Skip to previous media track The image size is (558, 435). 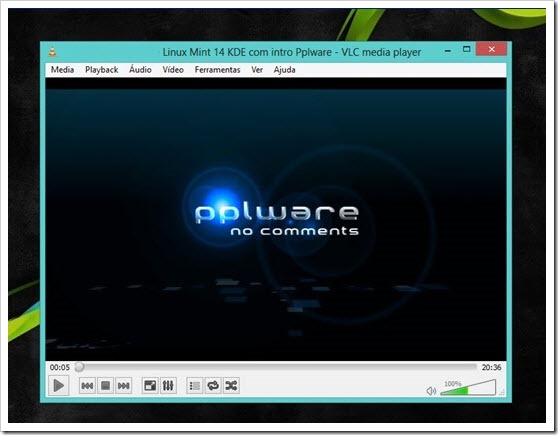point(87,386)
